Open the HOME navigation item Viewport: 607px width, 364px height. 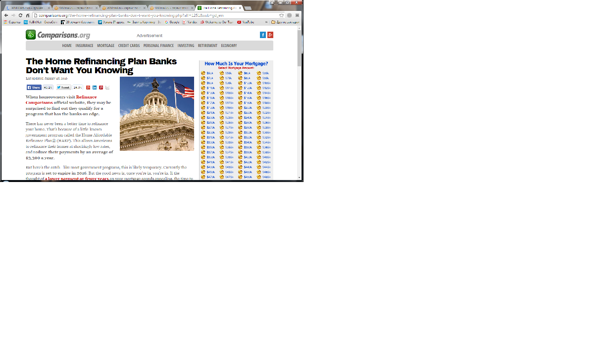[x=67, y=45]
